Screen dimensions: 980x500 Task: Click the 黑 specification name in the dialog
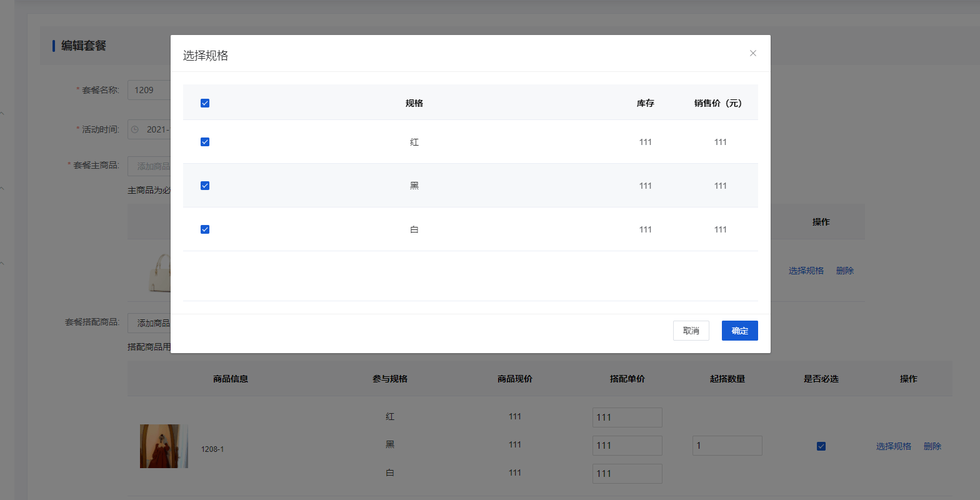click(x=414, y=186)
